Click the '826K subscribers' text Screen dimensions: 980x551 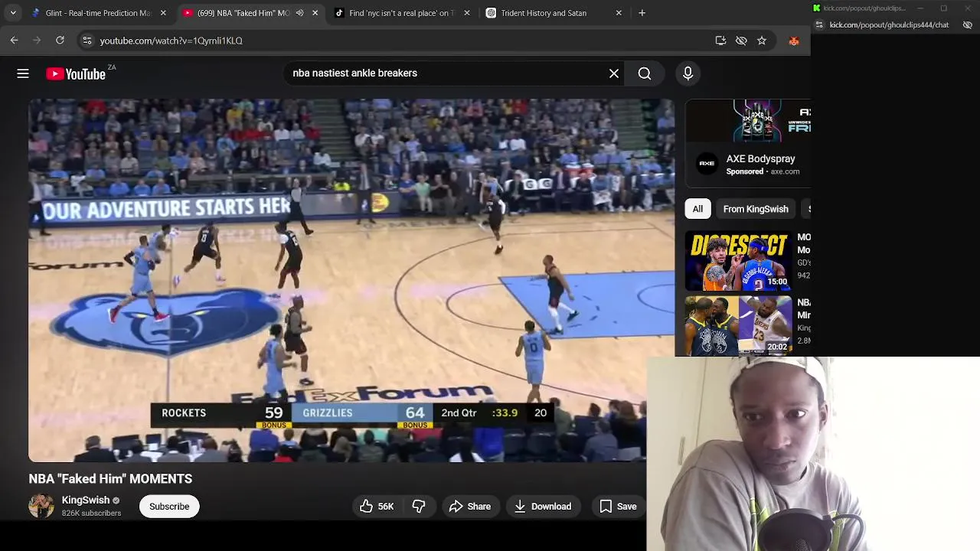point(91,514)
